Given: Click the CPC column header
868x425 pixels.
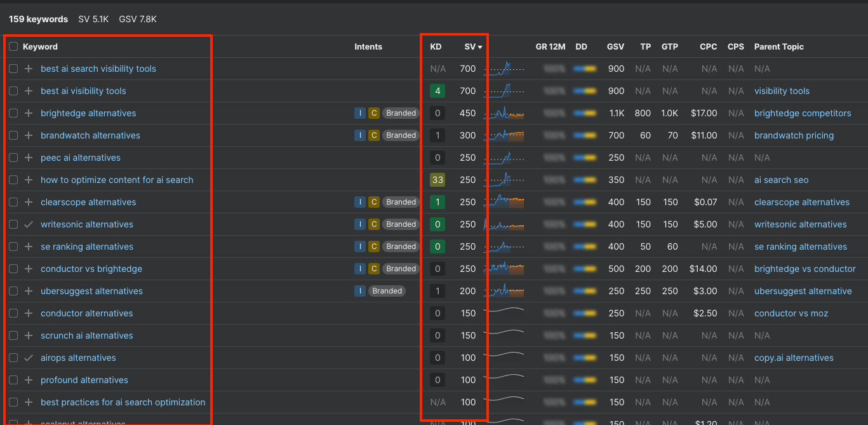Looking at the screenshot, I should tap(709, 46).
